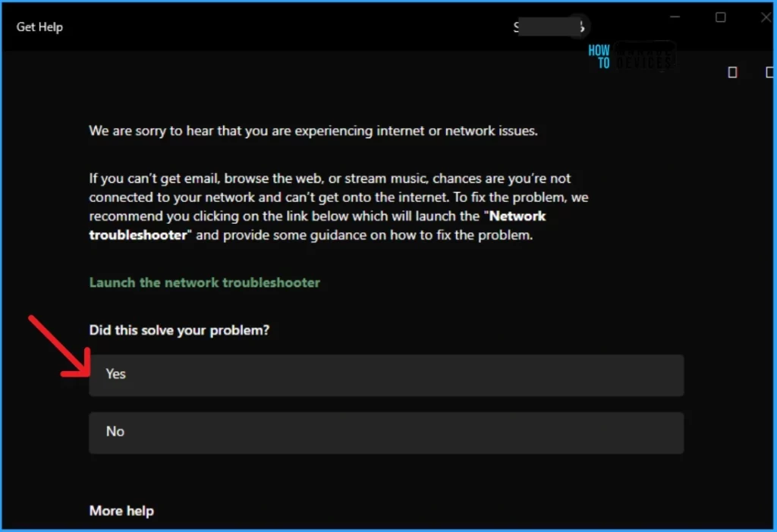Click the line starting "recommend you clicking"
The image size is (777, 532).
(x=288, y=216)
